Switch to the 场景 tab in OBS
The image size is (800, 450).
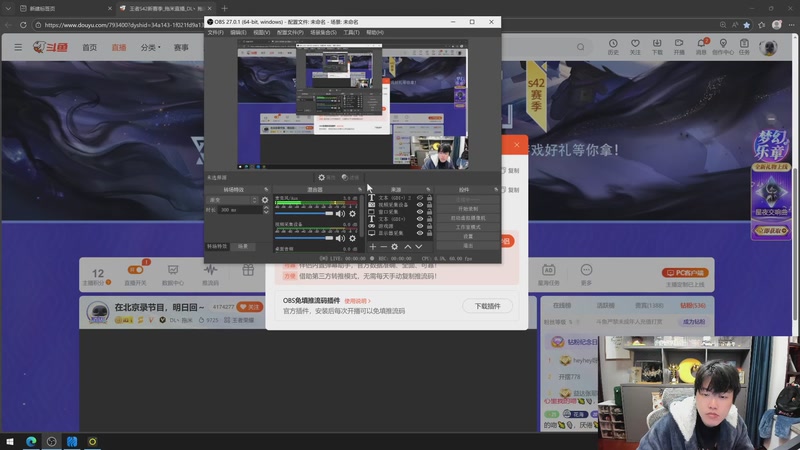243,246
